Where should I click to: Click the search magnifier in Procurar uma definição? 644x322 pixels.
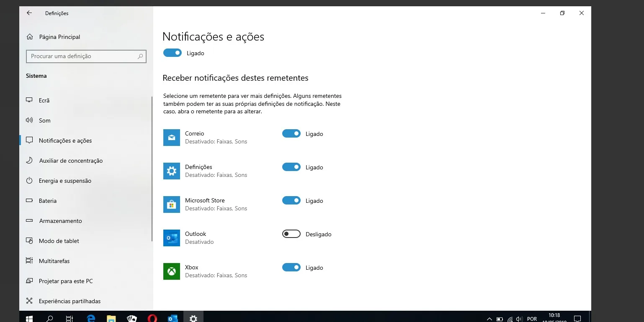click(140, 56)
